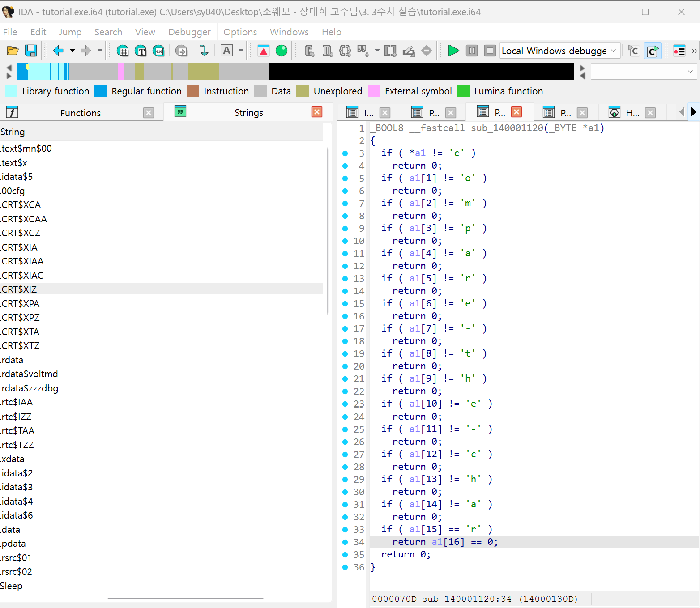Expand the toolbar overflow chevron
This screenshot has width=700, height=608.
coord(694,51)
